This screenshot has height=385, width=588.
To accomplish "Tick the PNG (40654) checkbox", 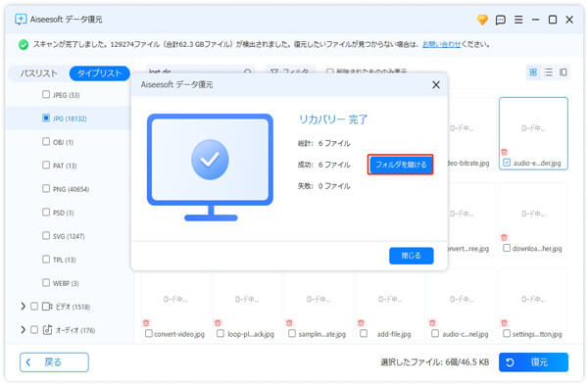I will 46,188.
